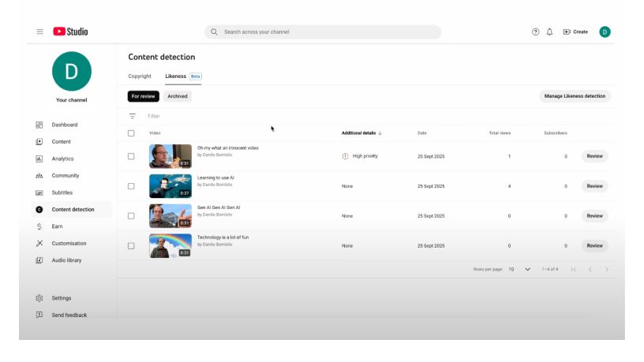644x362 pixels.
Task: Open the Community icon in sidebar
Action: [39, 176]
